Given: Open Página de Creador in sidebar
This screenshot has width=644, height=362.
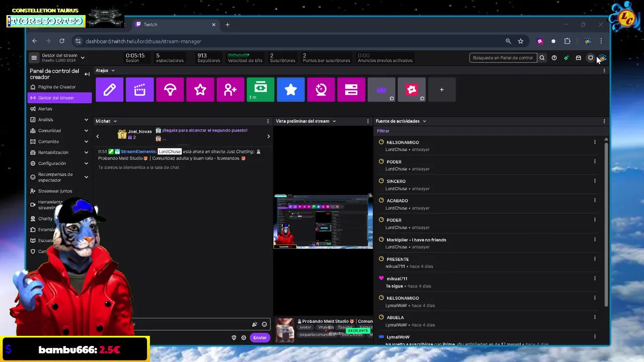Looking at the screenshot, I should point(59,87).
